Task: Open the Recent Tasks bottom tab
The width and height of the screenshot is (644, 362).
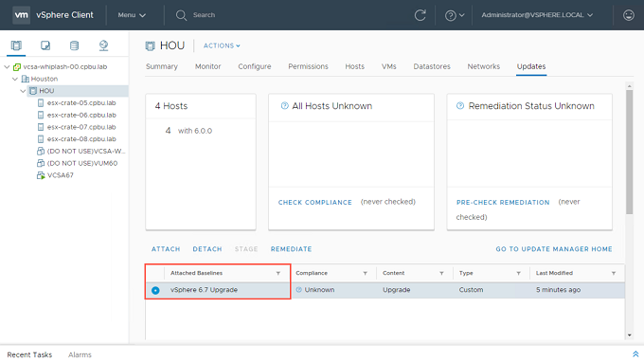Action: tap(29, 354)
